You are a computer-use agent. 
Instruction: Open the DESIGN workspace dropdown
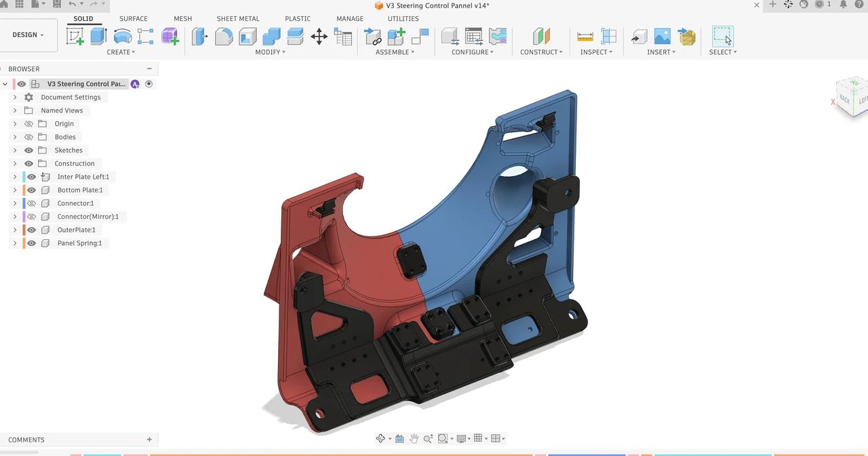28,35
